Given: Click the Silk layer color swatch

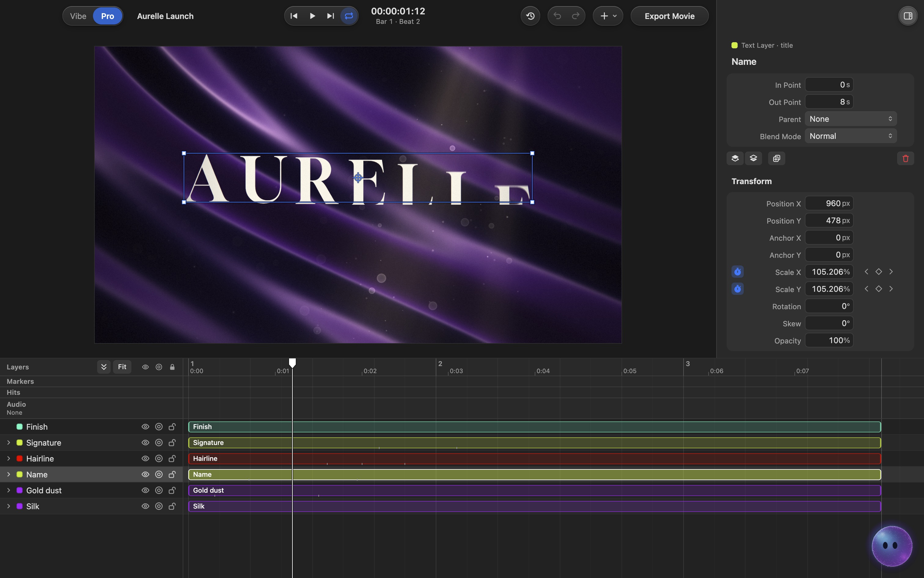Looking at the screenshot, I should pos(20,506).
